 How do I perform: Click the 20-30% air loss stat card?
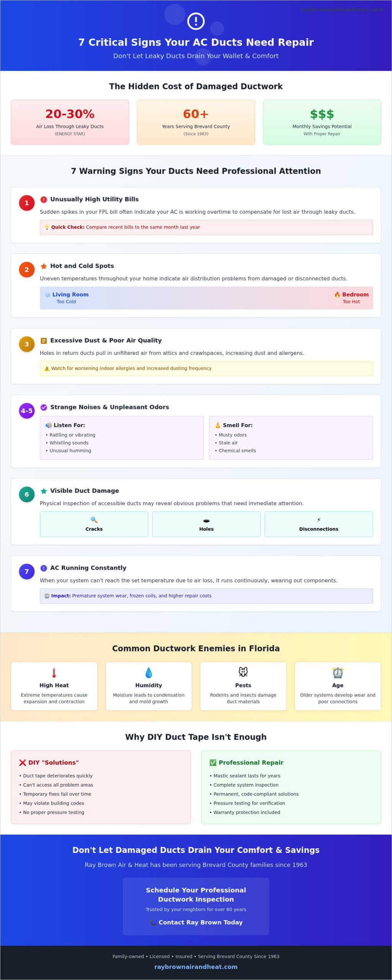(70, 122)
